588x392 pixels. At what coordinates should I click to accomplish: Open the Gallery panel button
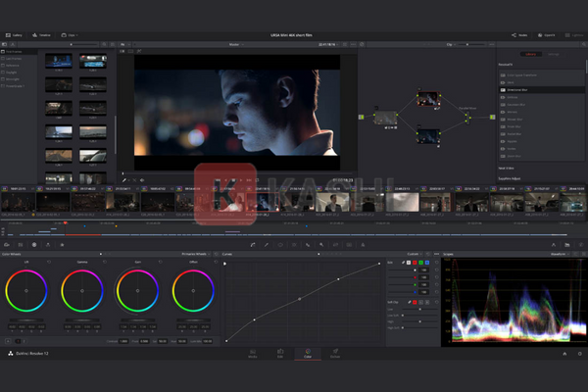point(14,35)
